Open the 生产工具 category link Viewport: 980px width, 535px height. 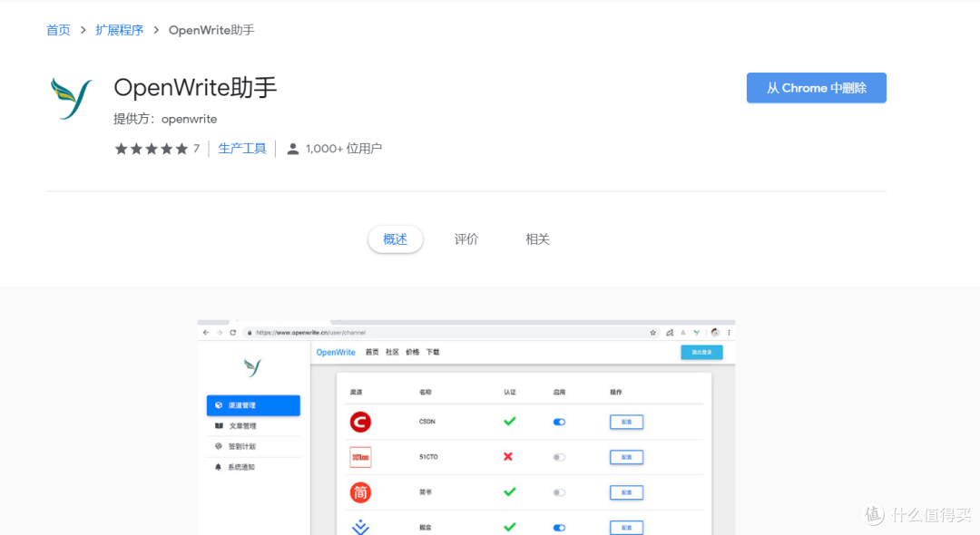click(242, 149)
